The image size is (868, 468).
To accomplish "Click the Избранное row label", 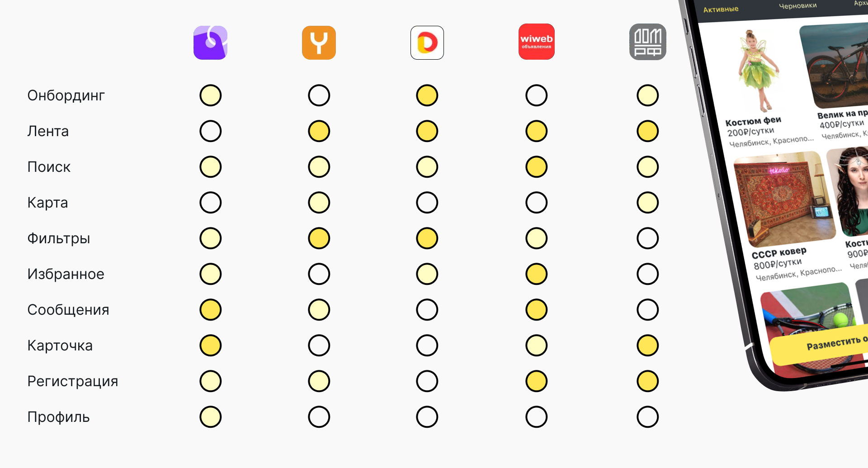I will tap(66, 274).
